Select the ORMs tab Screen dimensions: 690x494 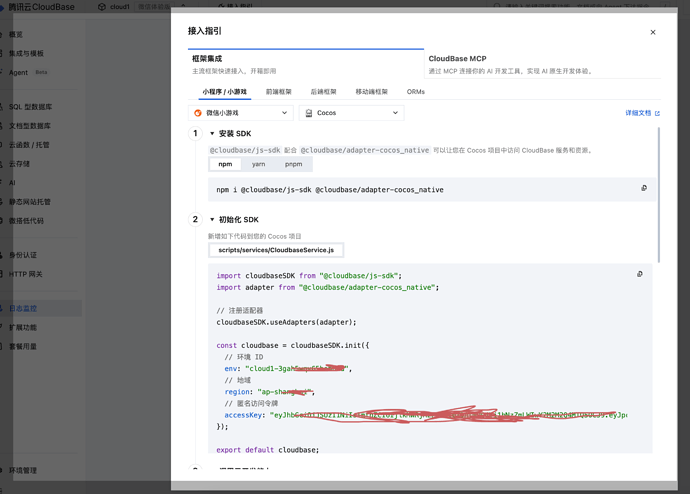415,91
